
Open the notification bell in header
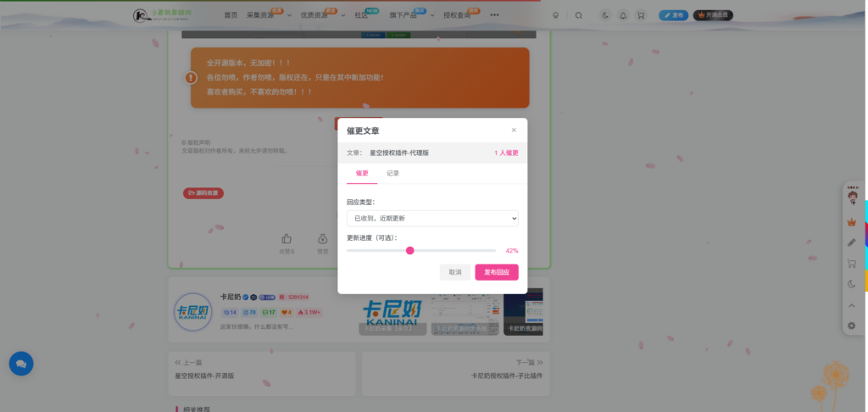point(623,15)
